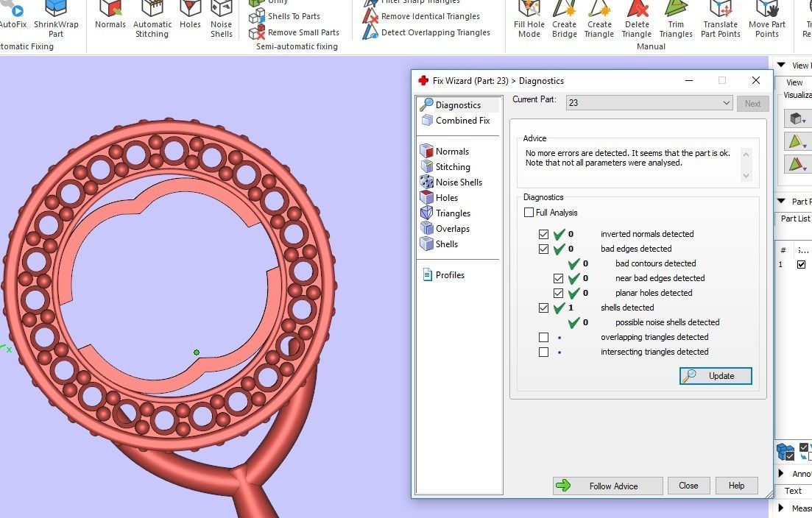
Task: Click Remove Small Parts
Action: pos(294,32)
